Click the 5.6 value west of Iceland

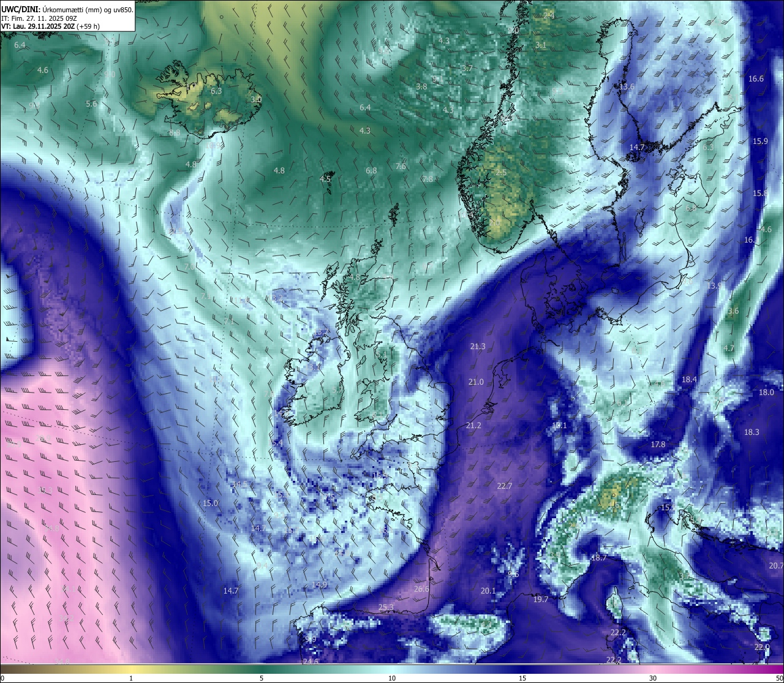pos(91,104)
